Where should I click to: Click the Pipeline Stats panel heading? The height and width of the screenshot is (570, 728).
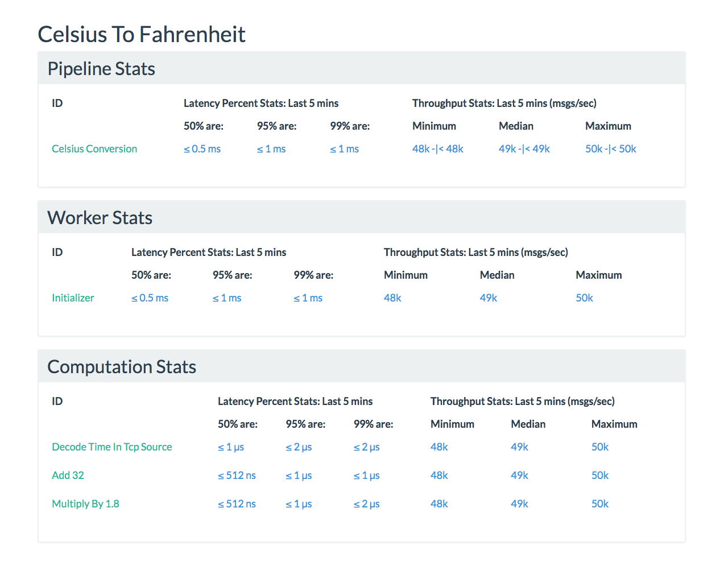[x=101, y=69]
